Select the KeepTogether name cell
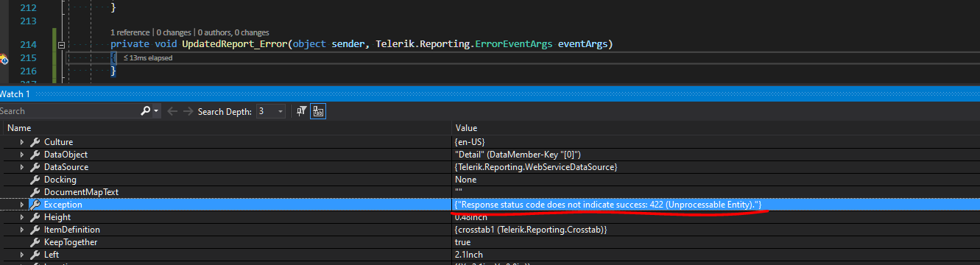 71,242
